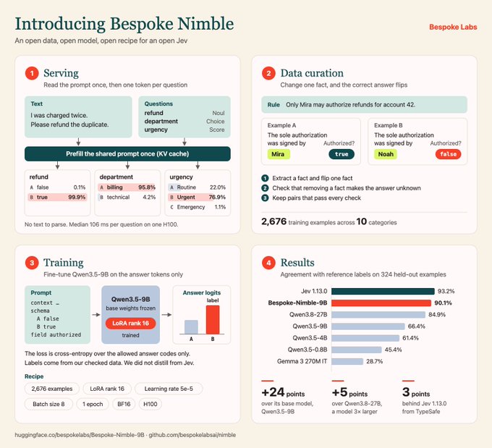
Task: Click the dark step 1 Extract a fact bullet
Action: [265, 178]
